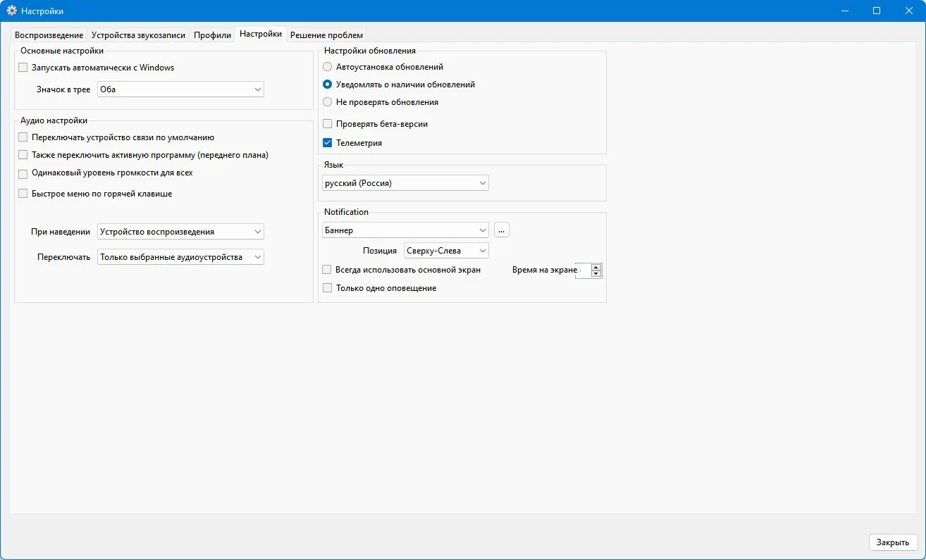Open the Значок в трее dropdown
Screen dimensions: 926x560
tap(180, 89)
